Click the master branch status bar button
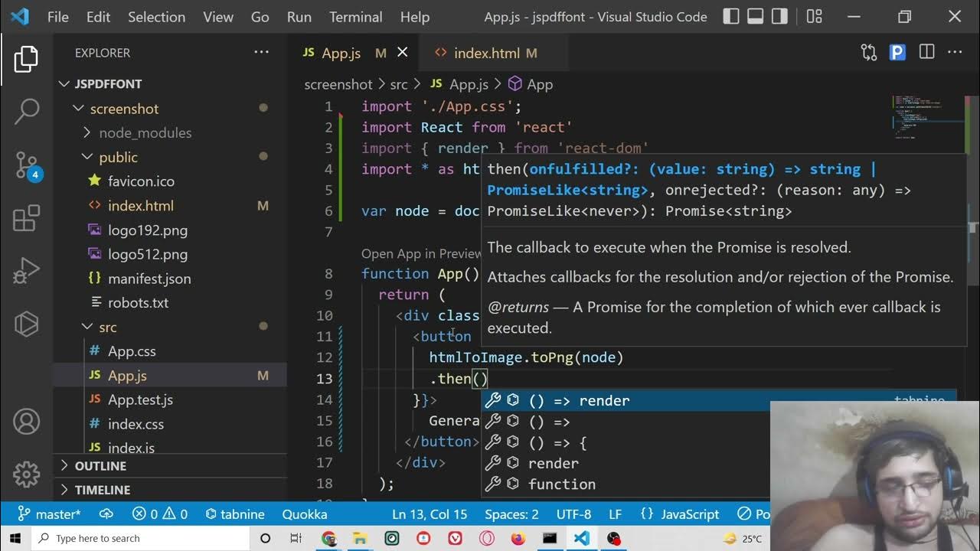980x551 pixels. [49, 514]
